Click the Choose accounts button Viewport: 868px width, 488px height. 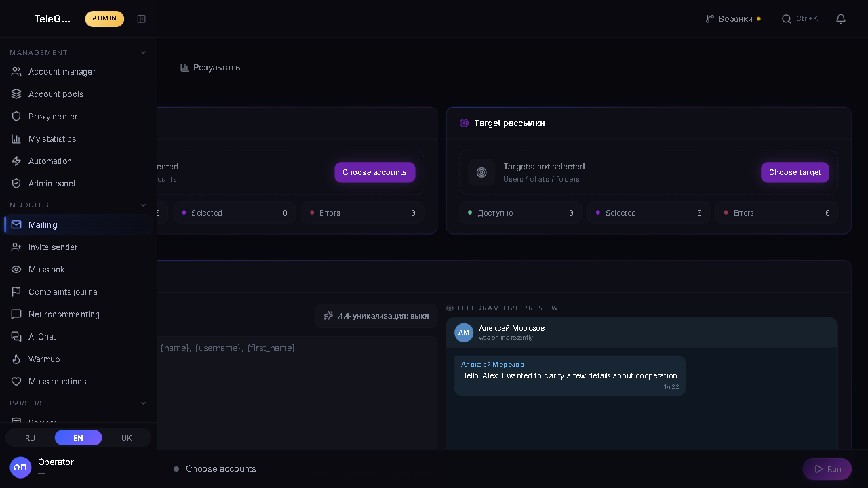375,172
